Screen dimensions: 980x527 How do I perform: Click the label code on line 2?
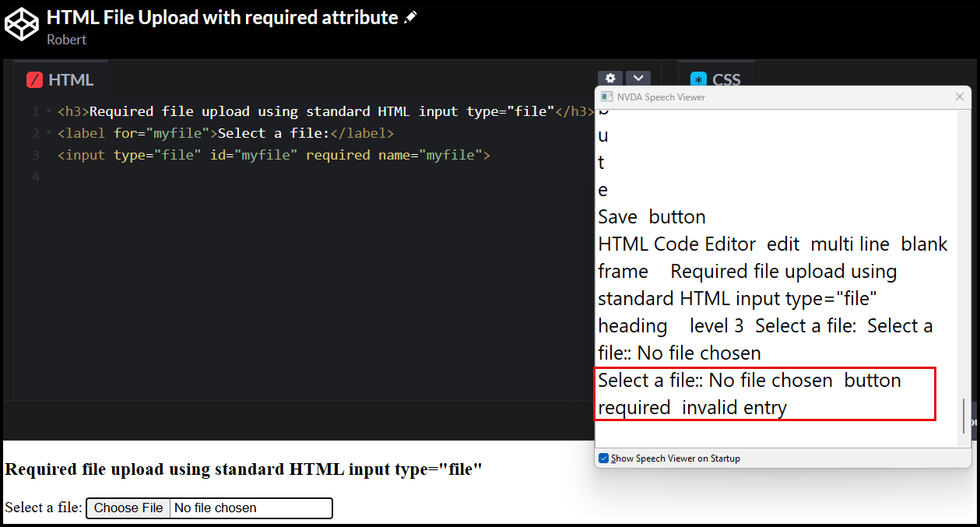tap(226, 133)
